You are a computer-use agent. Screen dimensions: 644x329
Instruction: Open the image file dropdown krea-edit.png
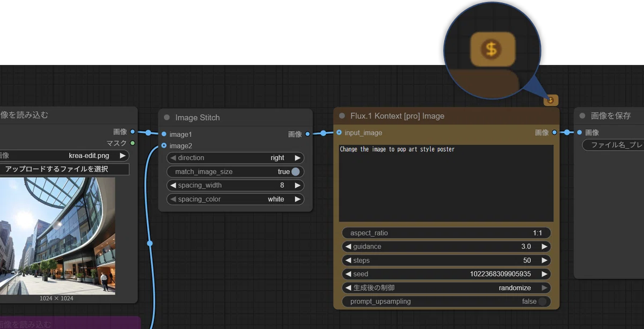64,156
